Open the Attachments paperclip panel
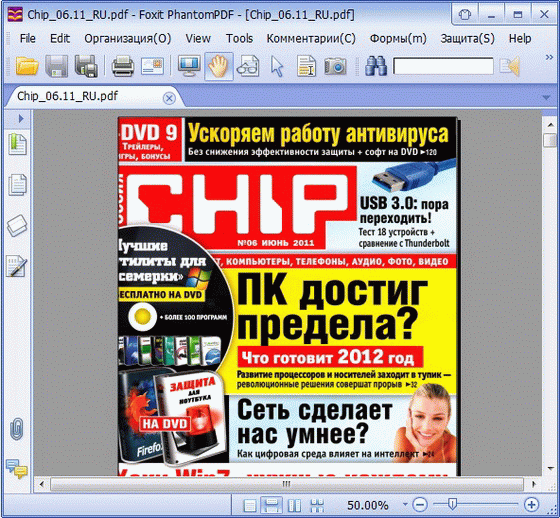560x518 pixels. pos(16,429)
